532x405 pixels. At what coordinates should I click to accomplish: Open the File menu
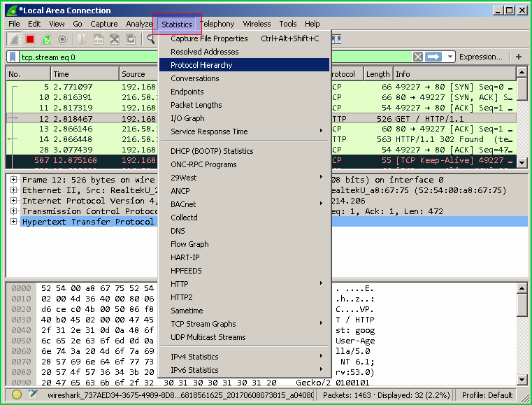coord(14,24)
